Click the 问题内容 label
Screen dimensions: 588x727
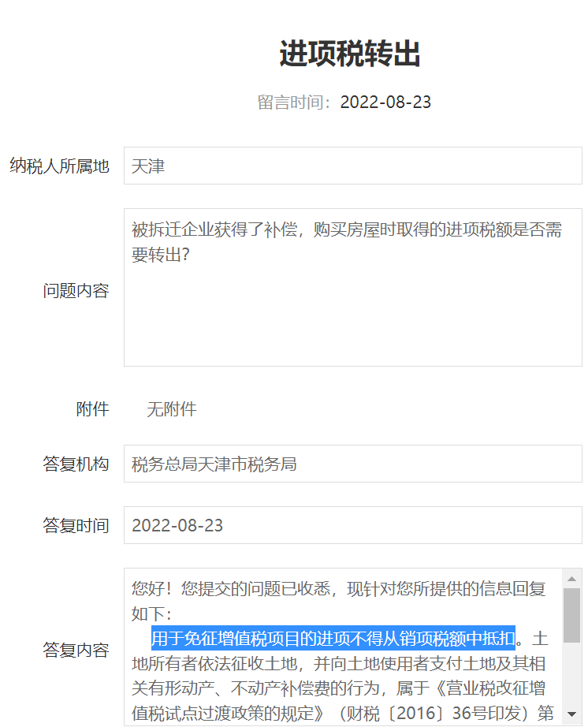click(76, 291)
